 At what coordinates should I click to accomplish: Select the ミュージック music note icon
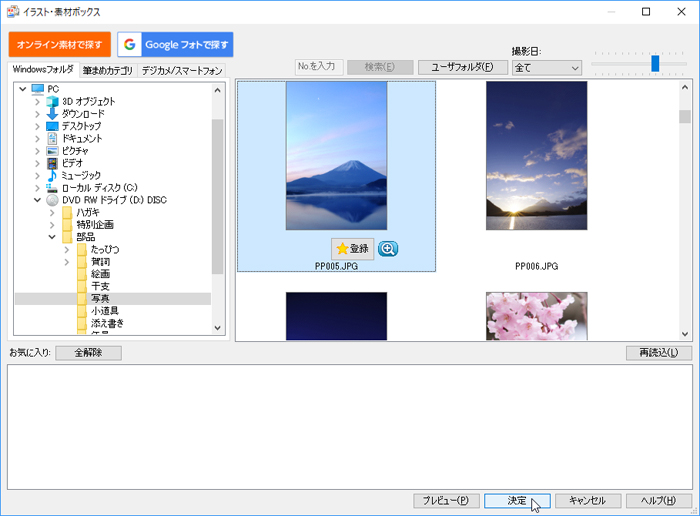click(x=53, y=175)
